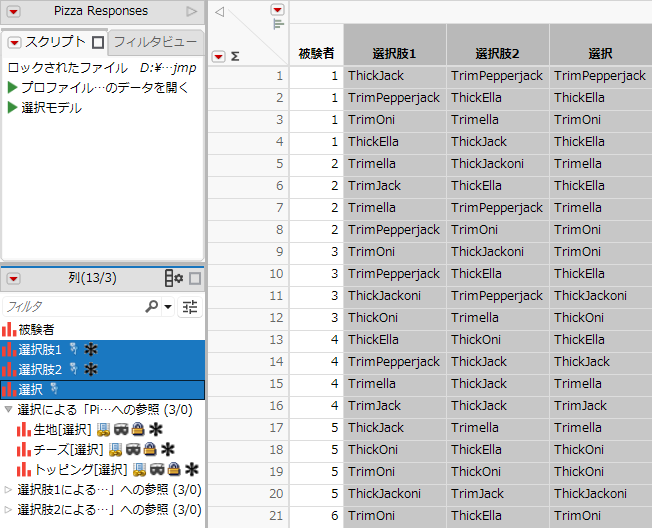The height and width of the screenshot is (528, 652).
Task: Click the magnifier search icon in filter box
Action: point(152,306)
